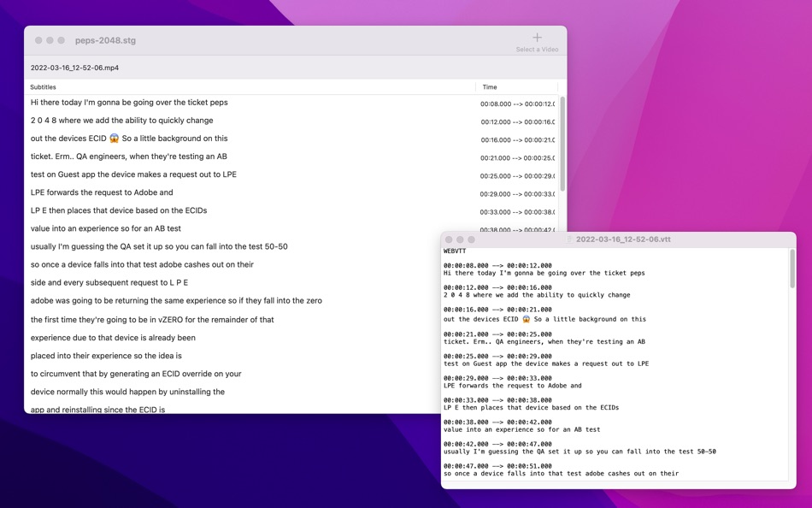This screenshot has height=508, width=812.
Task: Click timestamp 00:00:47.000 --> 00:00:51.000 in vtt window
Action: tap(497, 466)
